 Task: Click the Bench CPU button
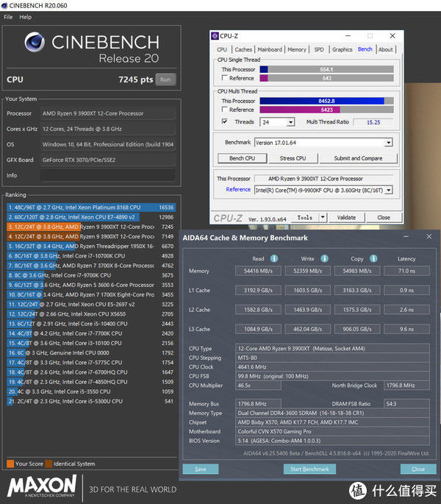click(242, 158)
